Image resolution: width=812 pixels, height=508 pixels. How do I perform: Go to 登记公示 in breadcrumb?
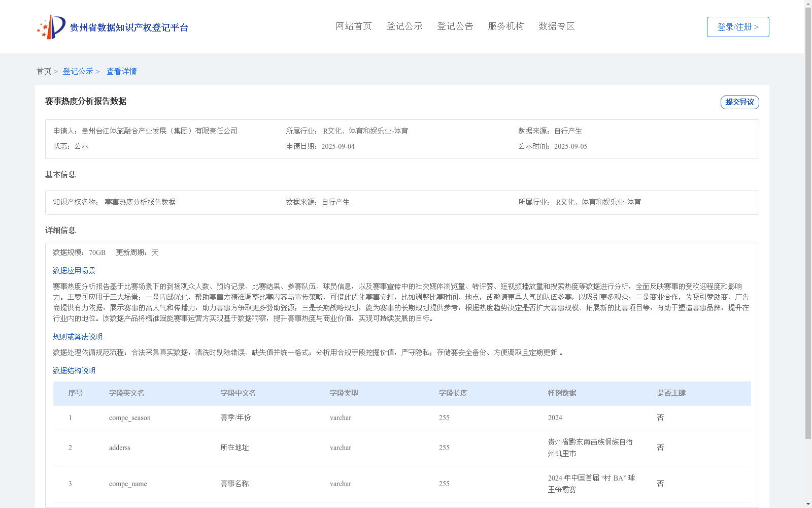(x=78, y=71)
